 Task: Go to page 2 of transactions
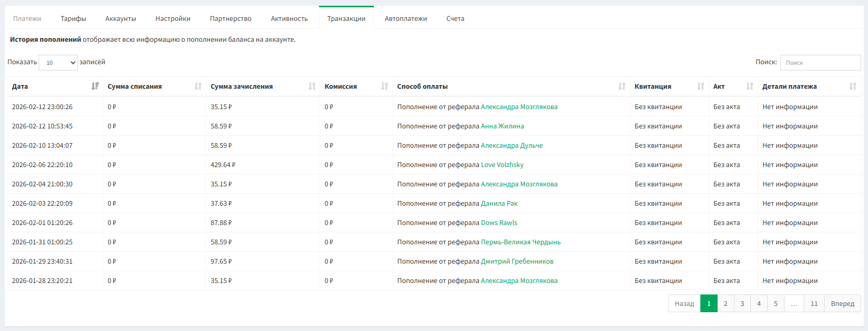(725, 304)
